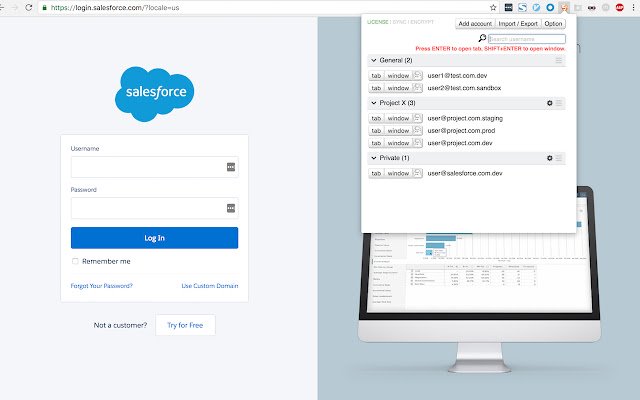Open user1@test.com.dev in new window
Screen dimensions: 640x400
[398, 76]
